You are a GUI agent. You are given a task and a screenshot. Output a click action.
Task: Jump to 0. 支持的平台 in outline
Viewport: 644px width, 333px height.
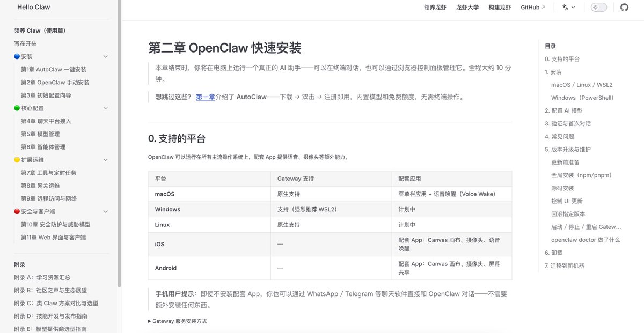(562, 59)
